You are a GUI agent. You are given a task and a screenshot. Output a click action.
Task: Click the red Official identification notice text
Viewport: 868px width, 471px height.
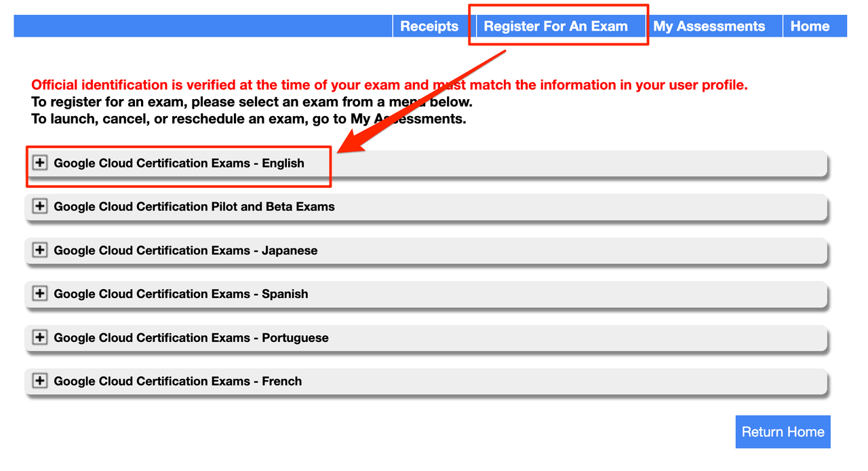click(x=389, y=85)
